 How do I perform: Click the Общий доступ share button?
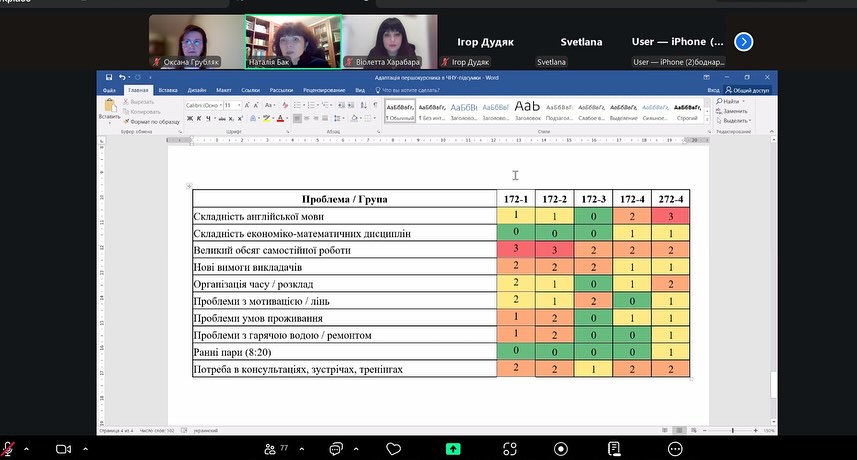(750, 90)
